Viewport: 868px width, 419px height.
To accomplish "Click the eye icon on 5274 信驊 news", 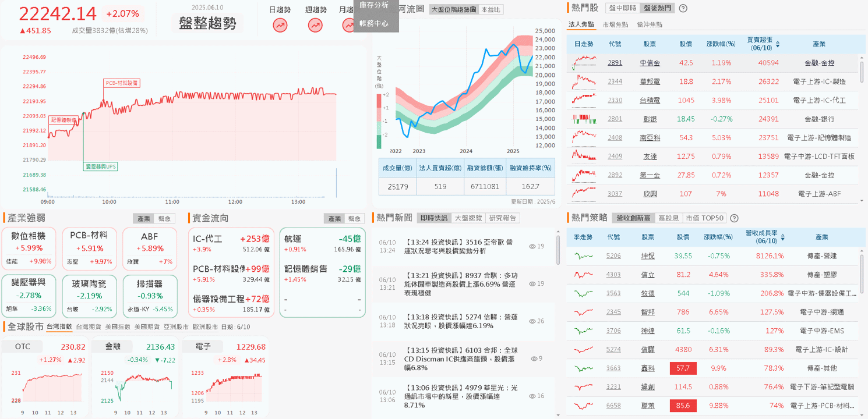I will pyautogui.click(x=532, y=321).
